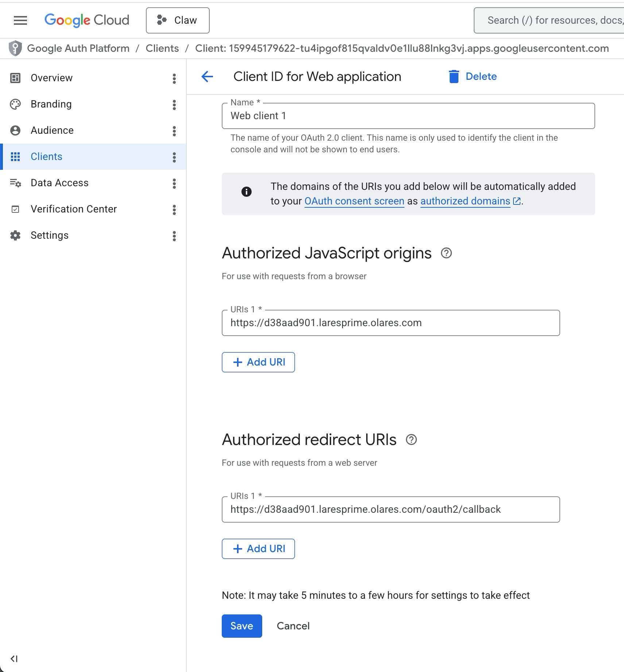Open the Settings section
Screen dimensions: 624x672
(50, 235)
